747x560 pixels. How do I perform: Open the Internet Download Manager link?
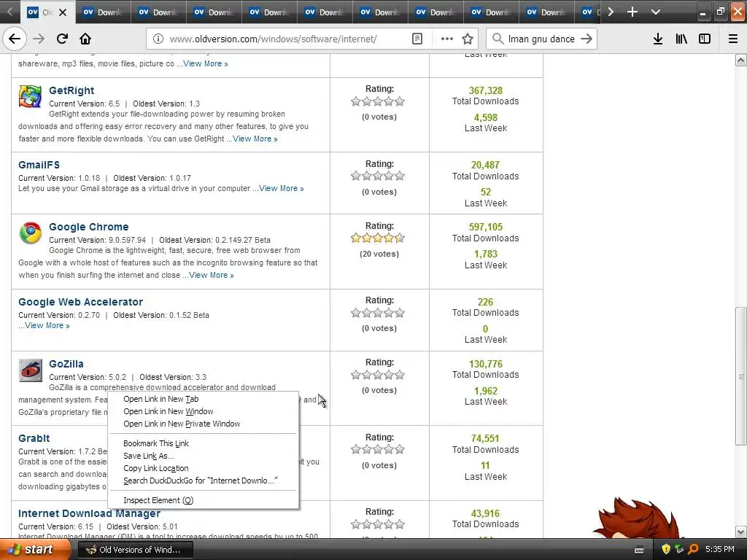89,513
